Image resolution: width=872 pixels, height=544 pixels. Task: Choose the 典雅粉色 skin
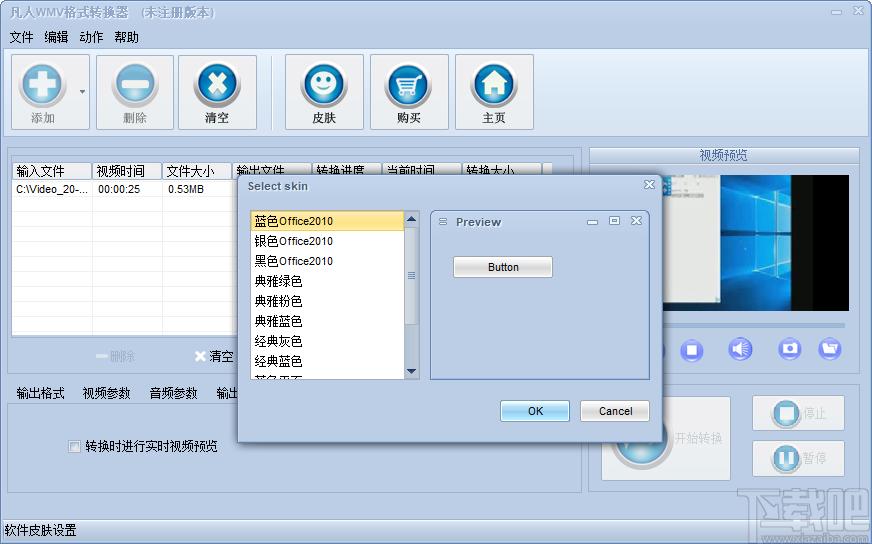pyautogui.click(x=327, y=301)
